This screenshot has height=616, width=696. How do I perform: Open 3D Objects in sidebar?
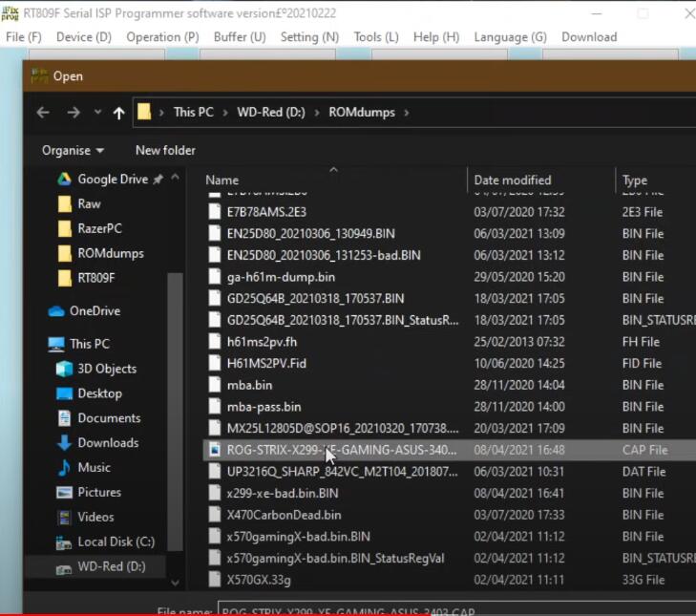[96, 369]
